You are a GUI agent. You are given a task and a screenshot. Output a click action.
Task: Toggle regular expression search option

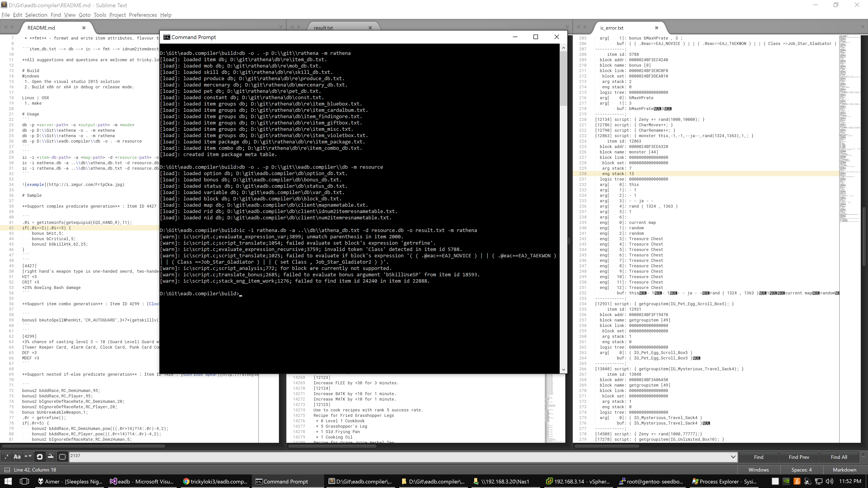[x=6, y=457]
